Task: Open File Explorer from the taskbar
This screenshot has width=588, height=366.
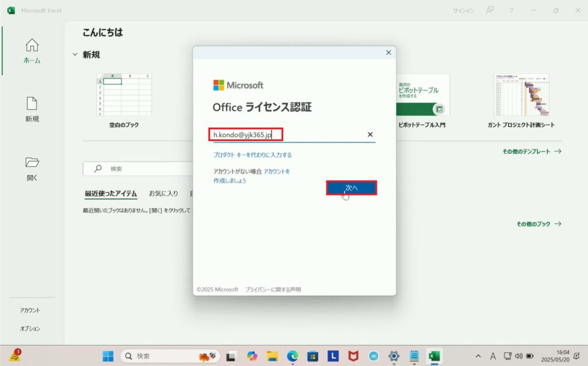Action: pos(272,356)
